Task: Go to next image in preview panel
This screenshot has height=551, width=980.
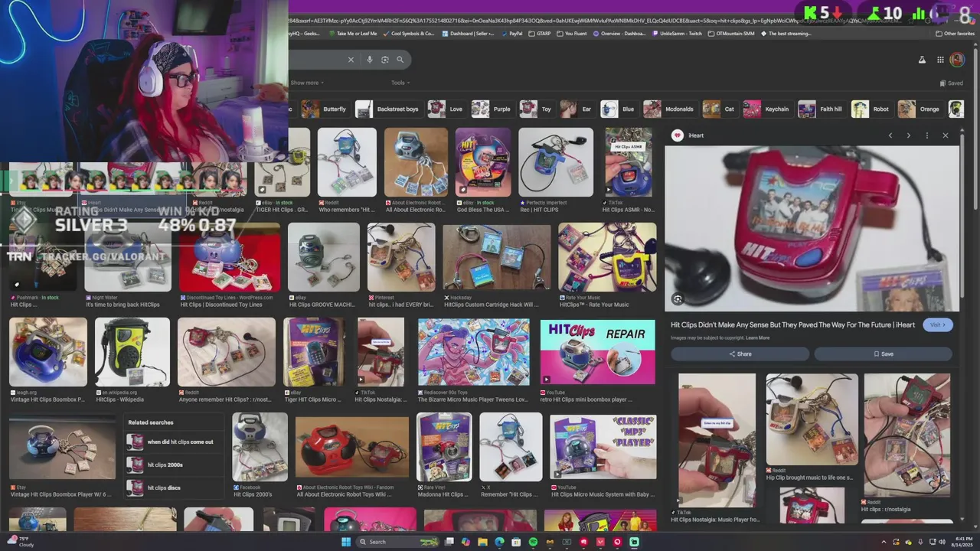Action: click(909, 135)
